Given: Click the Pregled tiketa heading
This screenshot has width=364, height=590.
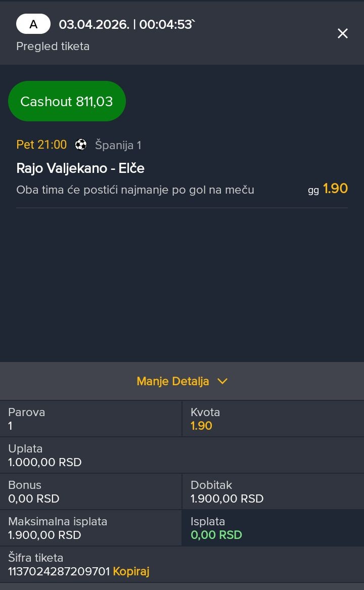Looking at the screenshot, I should pyautogui.click(x=53, y=47).
